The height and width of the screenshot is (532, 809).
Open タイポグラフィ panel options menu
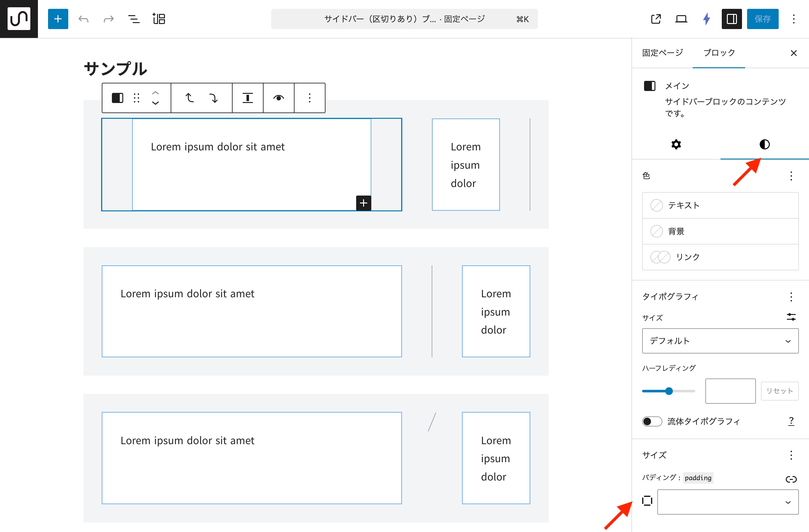click(x=791, y=297)
